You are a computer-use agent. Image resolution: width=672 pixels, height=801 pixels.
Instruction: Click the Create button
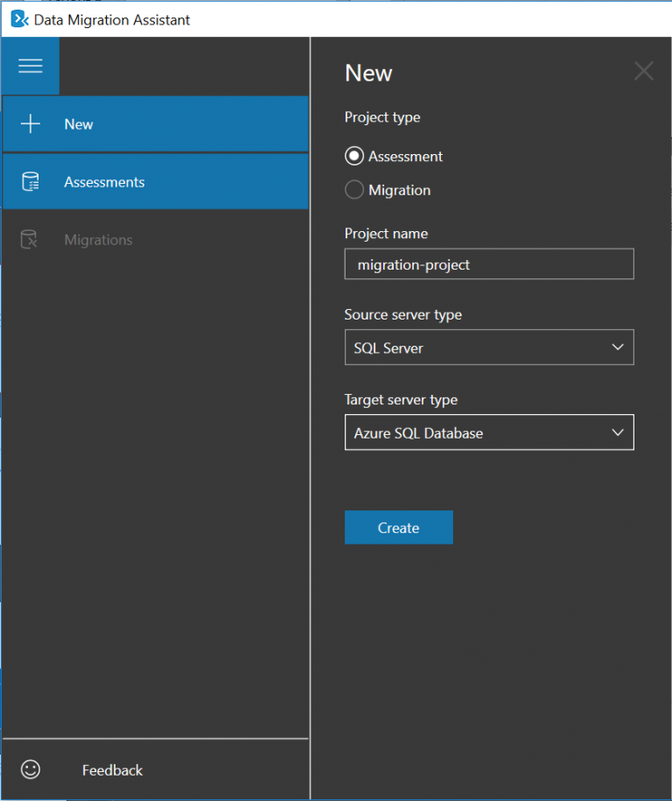[398, 527]
